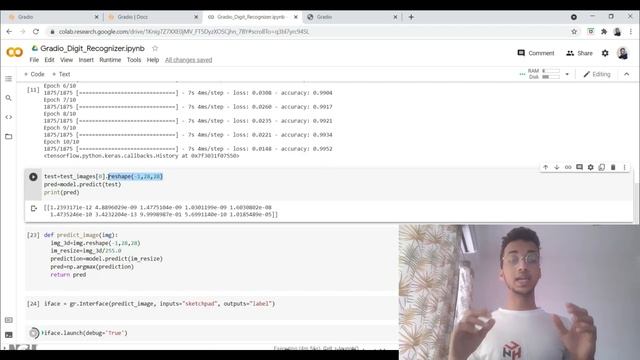Open the Help menu

click(x=153, y=60)
